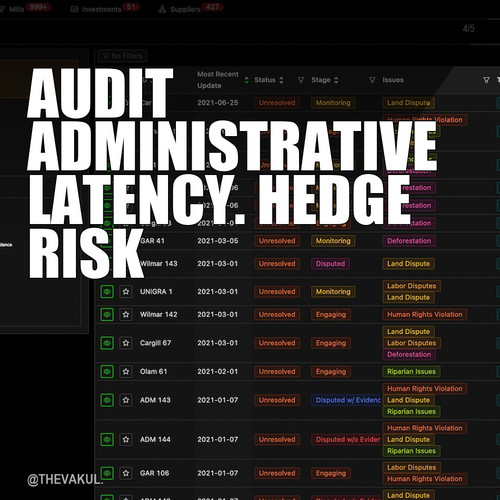Click Disputed w/ Evidence stage for ADM 143

346,400
